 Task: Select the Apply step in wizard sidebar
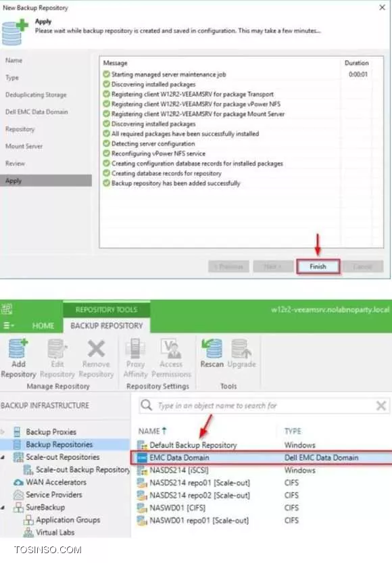pyautogui.click(x=46, y=181)
